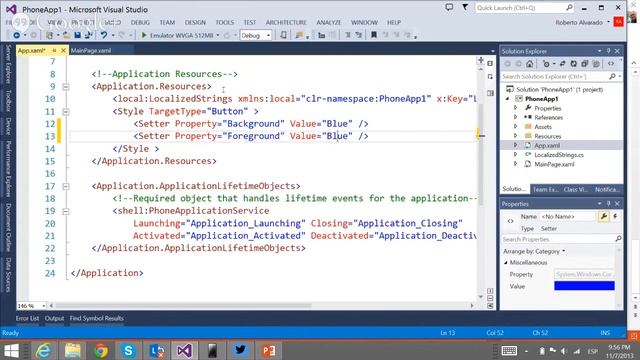Image resolution: width=640 pixels, height=360 pixels.
Task: Pin the App.xaml tab
Action: [x=53, y=51]
